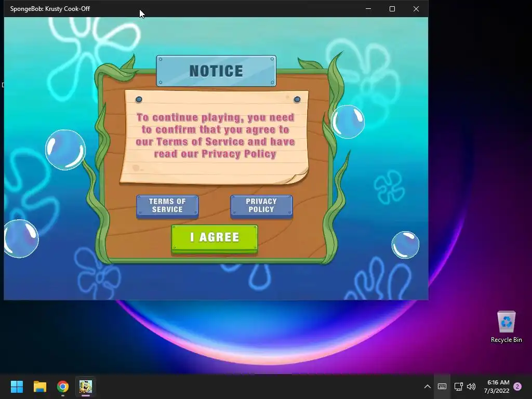532x399 pixels.
Task: Select SpongeBob game icon in taskbar
Action: (x=86, y=387)
